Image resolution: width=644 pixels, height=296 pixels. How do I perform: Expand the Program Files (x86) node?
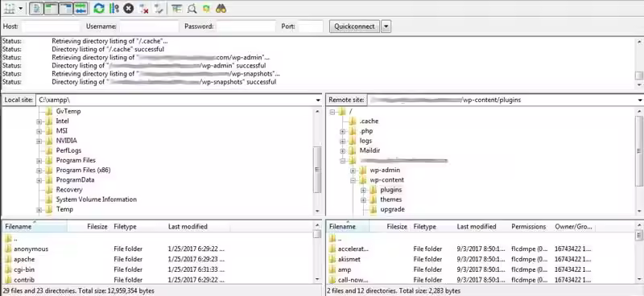pyautogui.click(x=39, y=171)
